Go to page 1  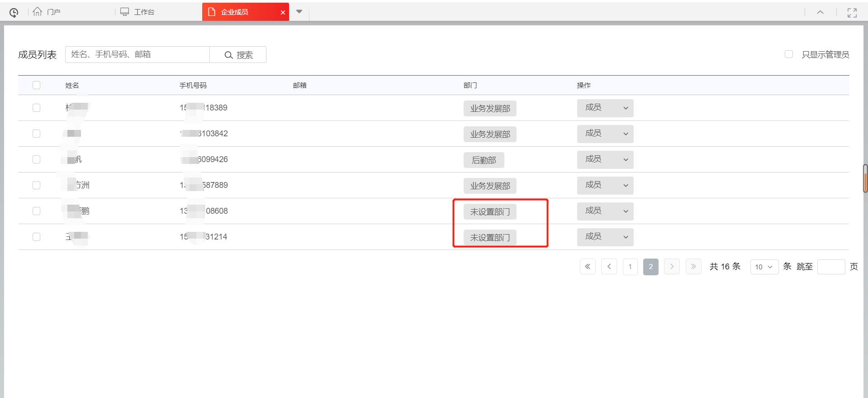630,267
